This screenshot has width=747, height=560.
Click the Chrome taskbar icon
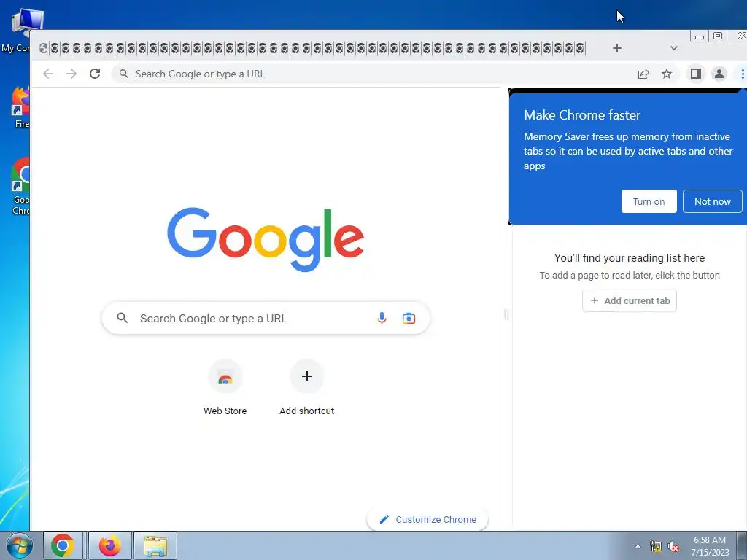(x=63, y=545)
